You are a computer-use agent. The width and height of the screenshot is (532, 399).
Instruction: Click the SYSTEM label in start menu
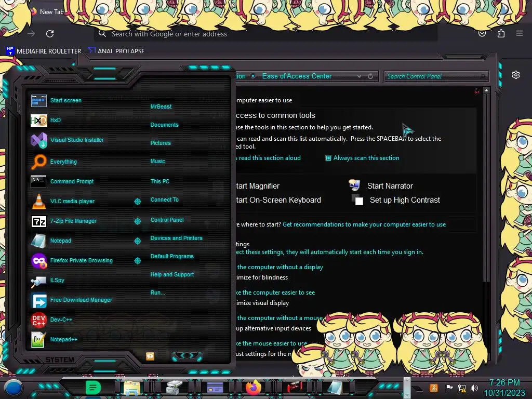tap(60, 360)
